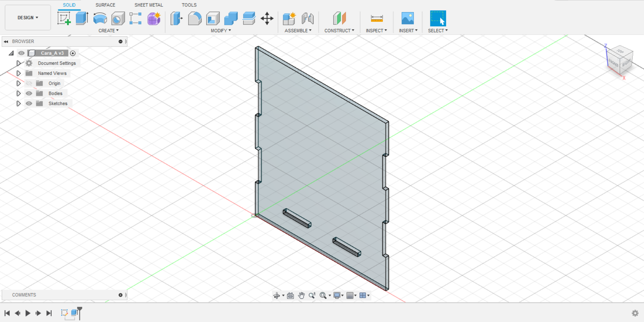Screen dimensions: 644x322
Task: Select the Joint tool
Action: click(307, 18)
